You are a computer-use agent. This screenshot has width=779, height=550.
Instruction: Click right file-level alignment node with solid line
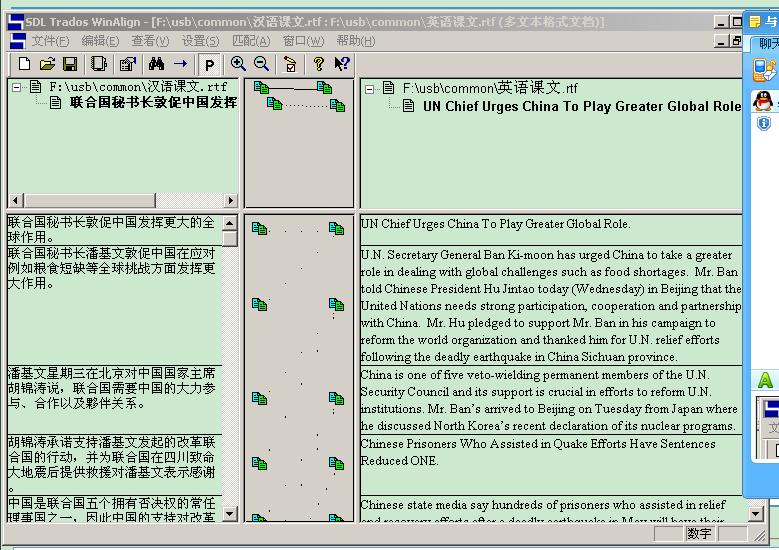point(324,87)
